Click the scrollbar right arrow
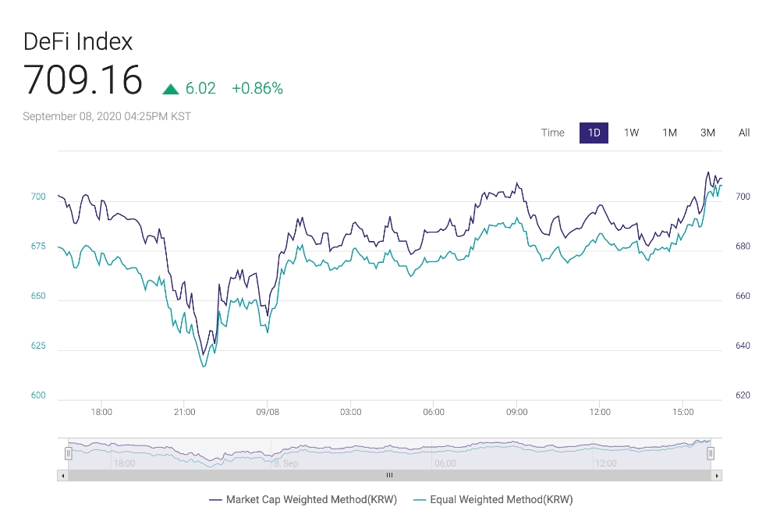 (x=717, y=475)
